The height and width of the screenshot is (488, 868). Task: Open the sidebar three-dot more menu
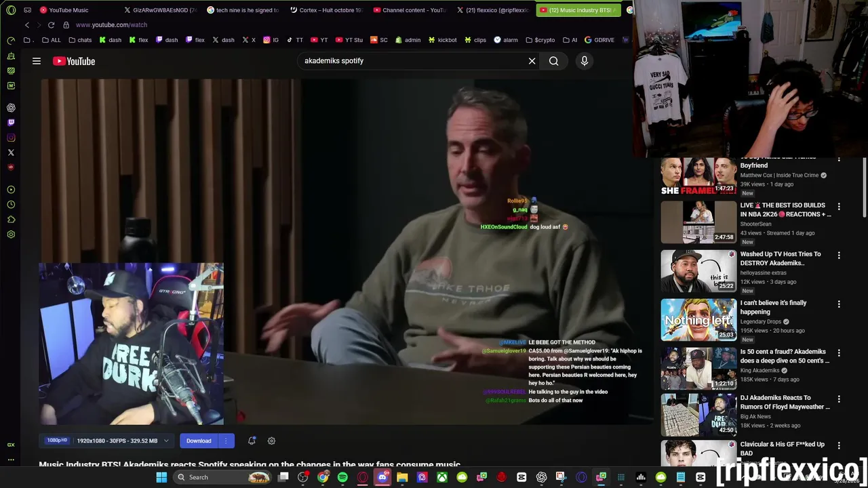point(11,460)
